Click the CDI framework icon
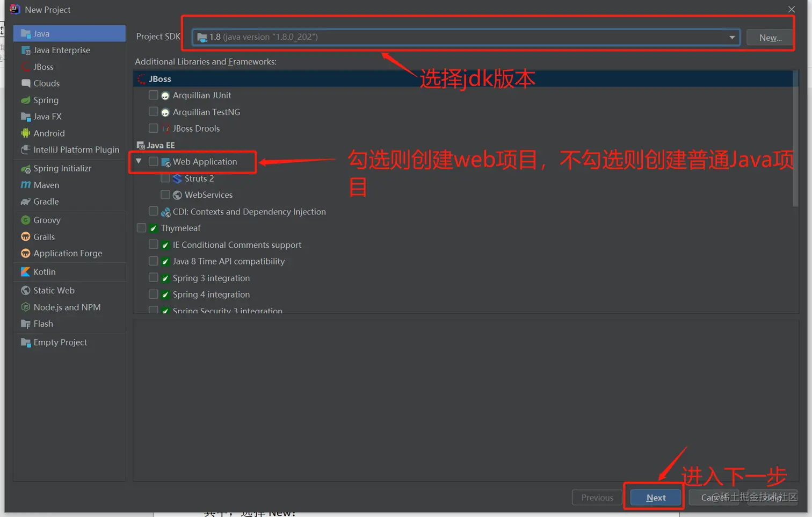This screenshot has width=812, height=517. 165,212
